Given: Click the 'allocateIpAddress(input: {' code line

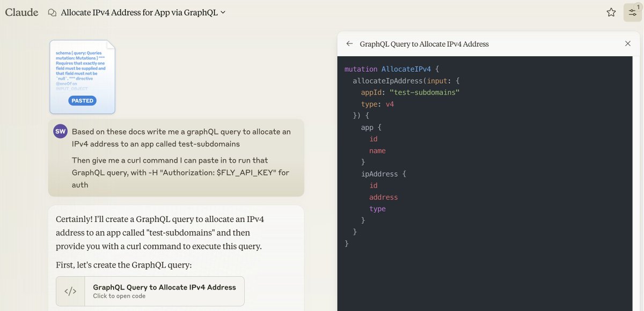Looking at the screenshot, I should tap(406, 81).
